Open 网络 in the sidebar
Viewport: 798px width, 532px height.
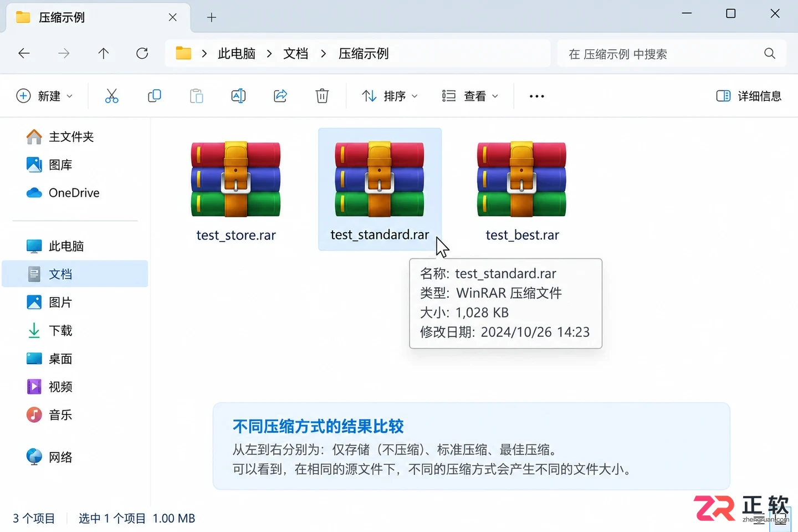75,457
